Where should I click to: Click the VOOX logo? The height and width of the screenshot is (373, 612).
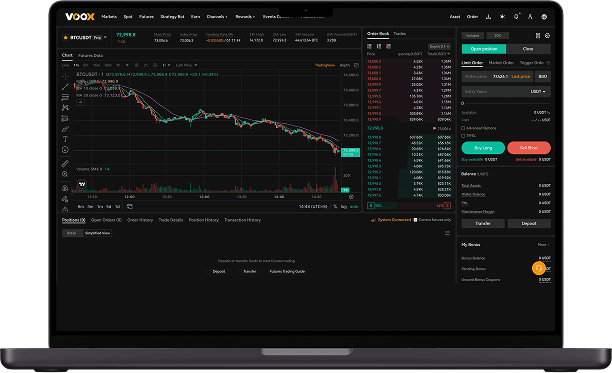80,16
